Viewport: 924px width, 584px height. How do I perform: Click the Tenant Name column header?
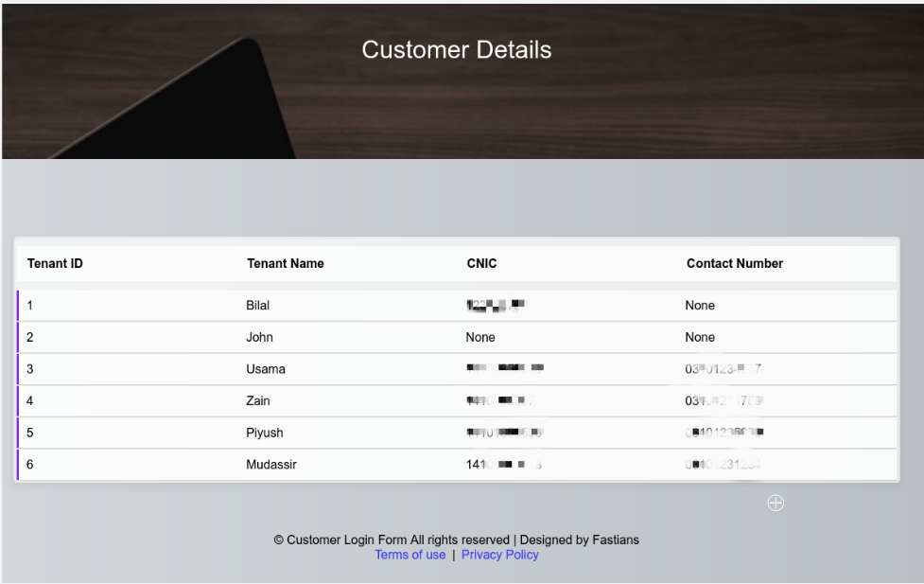point(286,264)
